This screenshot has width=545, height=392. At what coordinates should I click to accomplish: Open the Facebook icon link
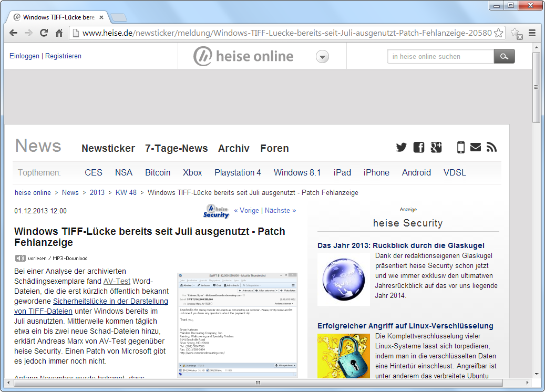click(x=419, y=148)
